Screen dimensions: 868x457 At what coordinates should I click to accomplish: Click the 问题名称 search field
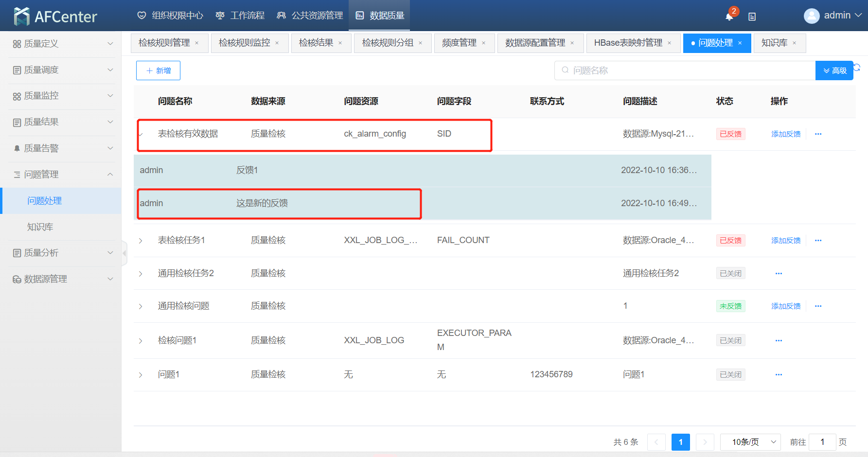coord(686,70)
